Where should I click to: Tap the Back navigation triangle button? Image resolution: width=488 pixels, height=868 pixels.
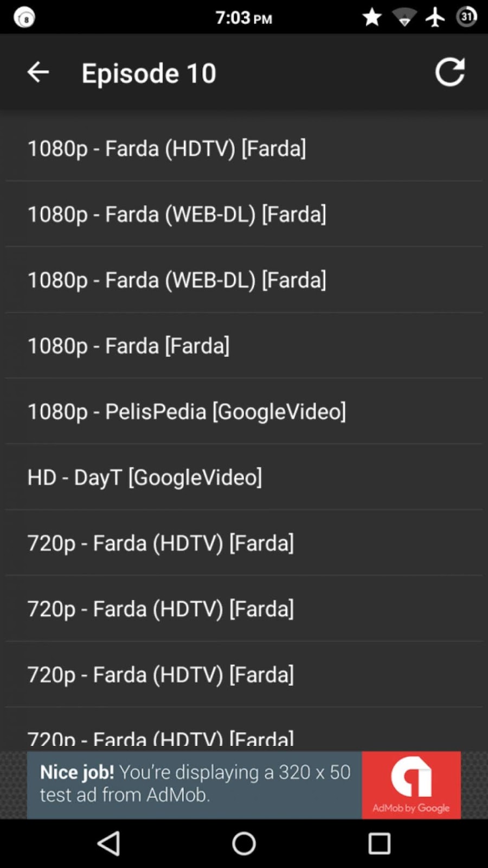pos(110,844)
